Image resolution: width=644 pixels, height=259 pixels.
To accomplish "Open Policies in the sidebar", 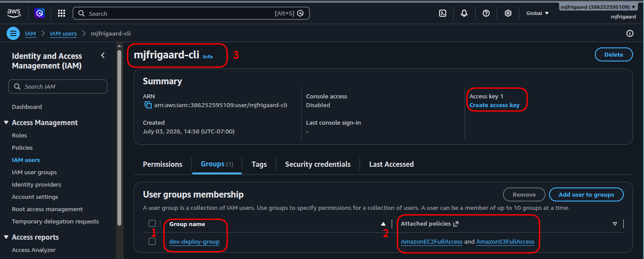I will coord(22,147).
